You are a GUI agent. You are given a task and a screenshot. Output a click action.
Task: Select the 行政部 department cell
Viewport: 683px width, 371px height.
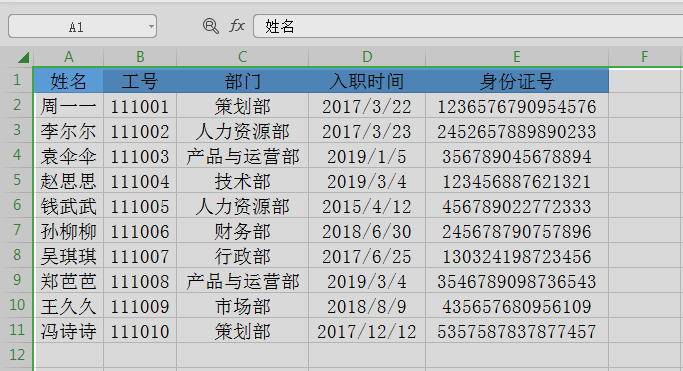click(243, 256)
